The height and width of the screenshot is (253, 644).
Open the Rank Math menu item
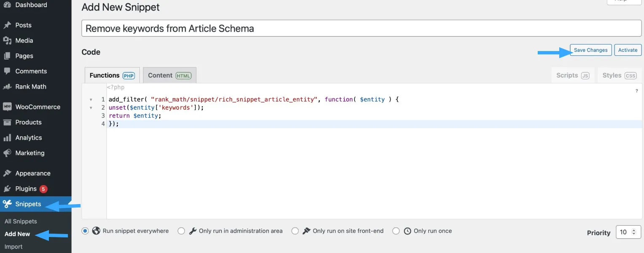point(36,86)
